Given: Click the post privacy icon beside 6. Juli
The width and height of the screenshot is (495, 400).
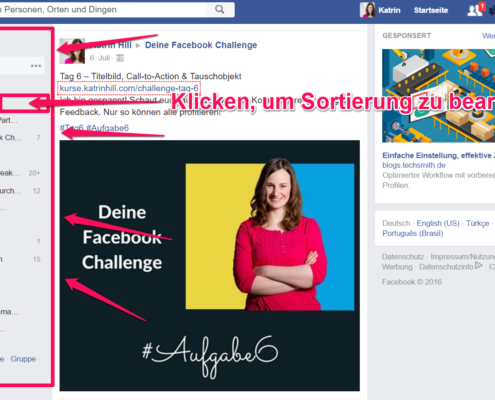Looking at the screenshot, I should (120, 58).
